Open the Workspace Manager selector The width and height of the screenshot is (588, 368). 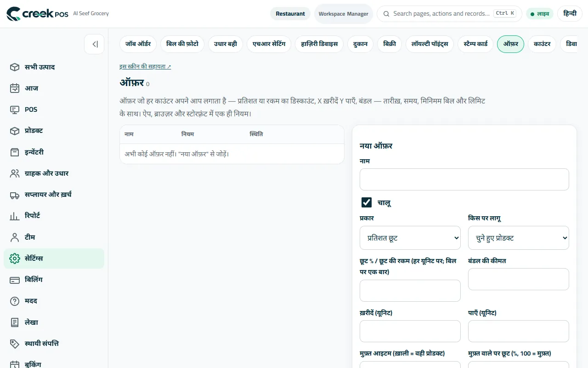pos(344,14)
